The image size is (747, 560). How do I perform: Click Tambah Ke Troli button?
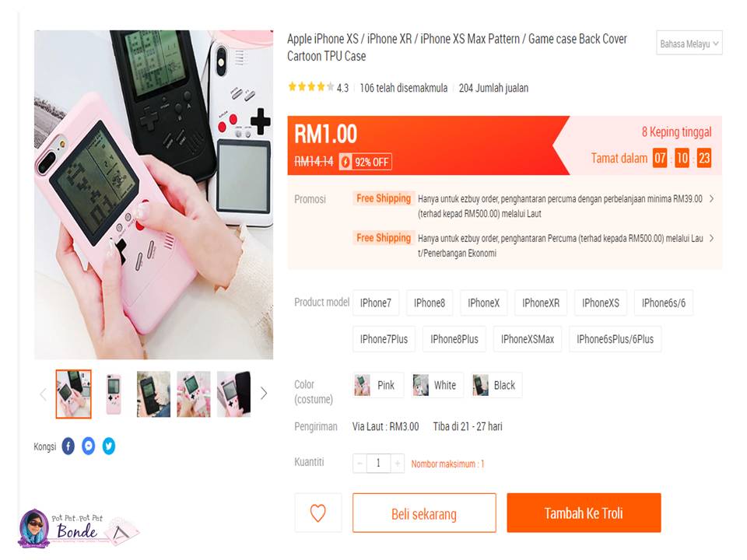coord(584,513)
